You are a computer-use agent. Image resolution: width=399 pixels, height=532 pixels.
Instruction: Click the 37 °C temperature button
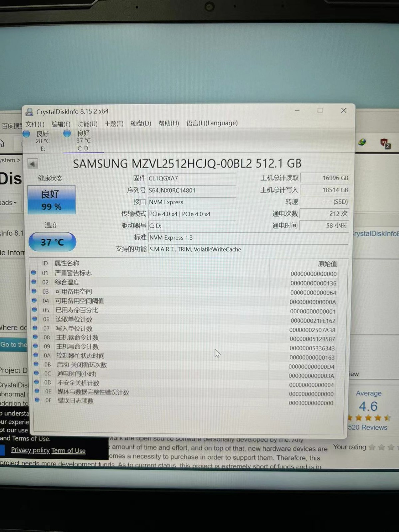coord(52,242)
